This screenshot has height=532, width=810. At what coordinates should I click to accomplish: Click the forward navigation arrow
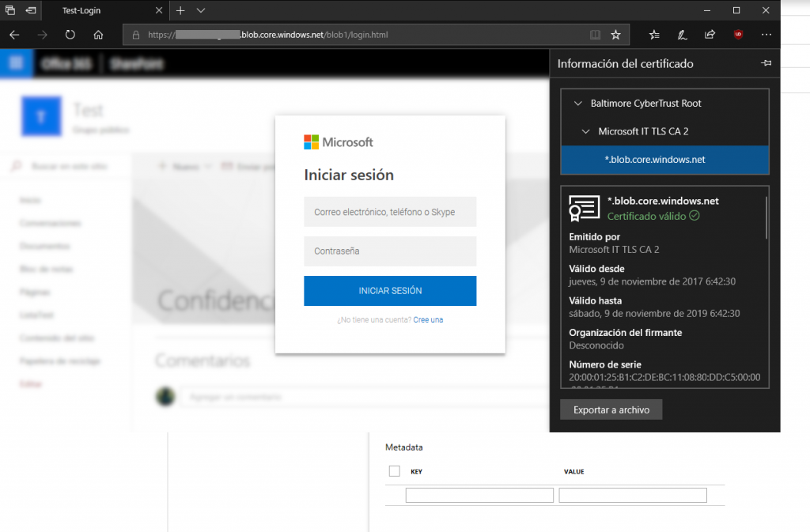pos(43,35)
